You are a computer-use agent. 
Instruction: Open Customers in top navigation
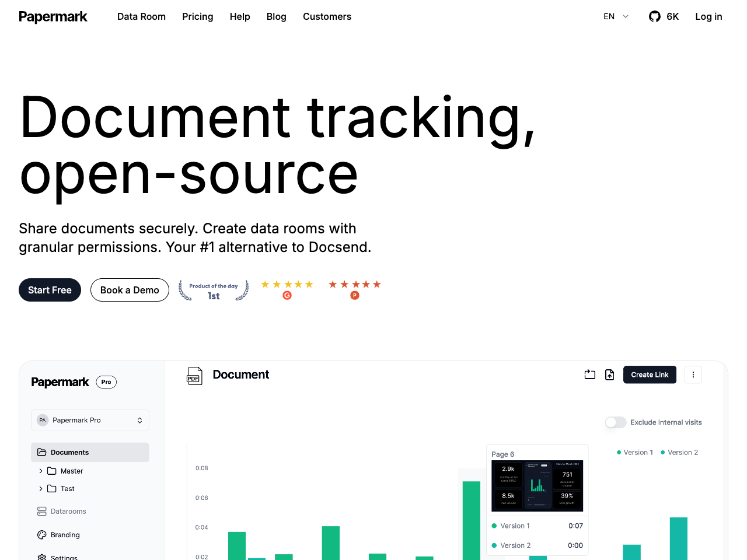coord(327,16)
